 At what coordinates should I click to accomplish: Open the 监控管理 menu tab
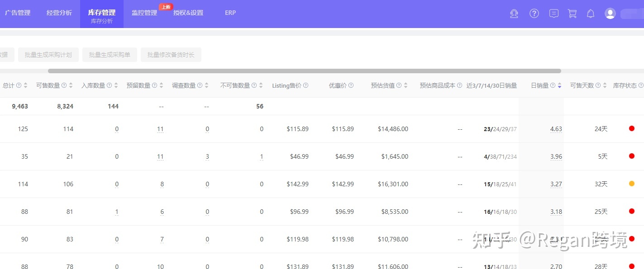click(x=144, y=13)
